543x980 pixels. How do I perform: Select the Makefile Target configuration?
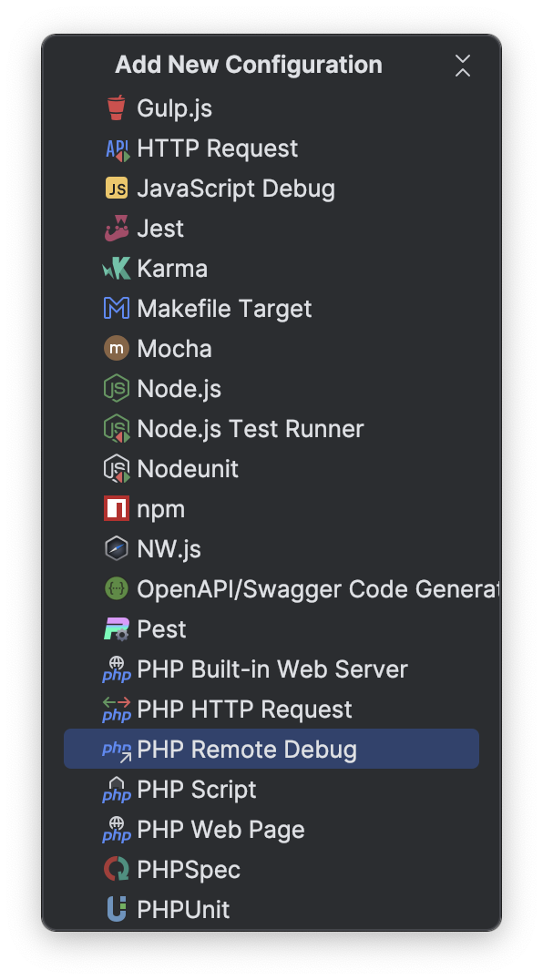pos(224,308)
